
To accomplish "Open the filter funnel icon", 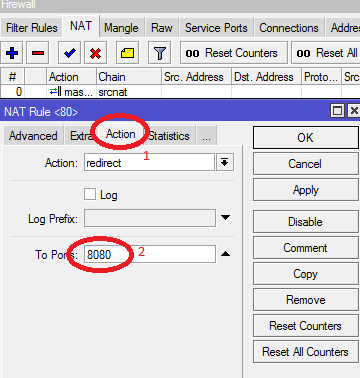I will click(159, 53).
